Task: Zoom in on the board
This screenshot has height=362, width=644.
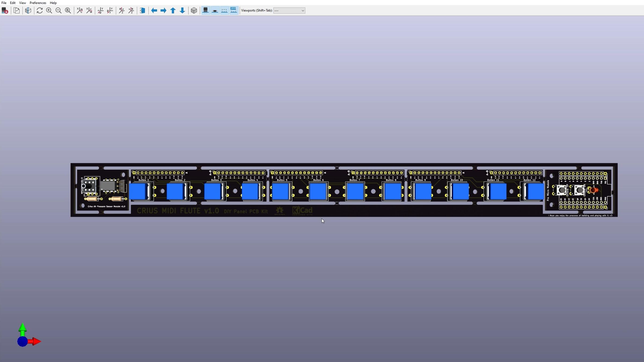Action: pos(49,11)
